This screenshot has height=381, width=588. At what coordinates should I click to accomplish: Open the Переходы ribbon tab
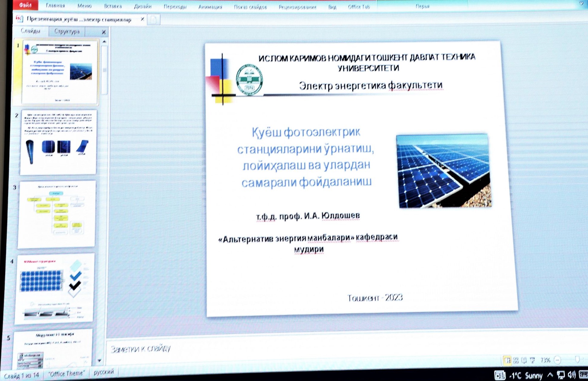coord(175,7)
